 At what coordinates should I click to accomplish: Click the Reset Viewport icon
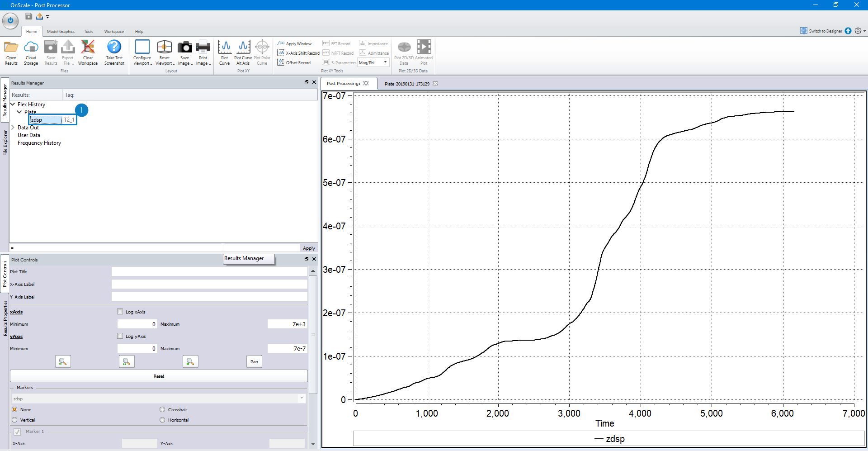[x=165, y=47]
